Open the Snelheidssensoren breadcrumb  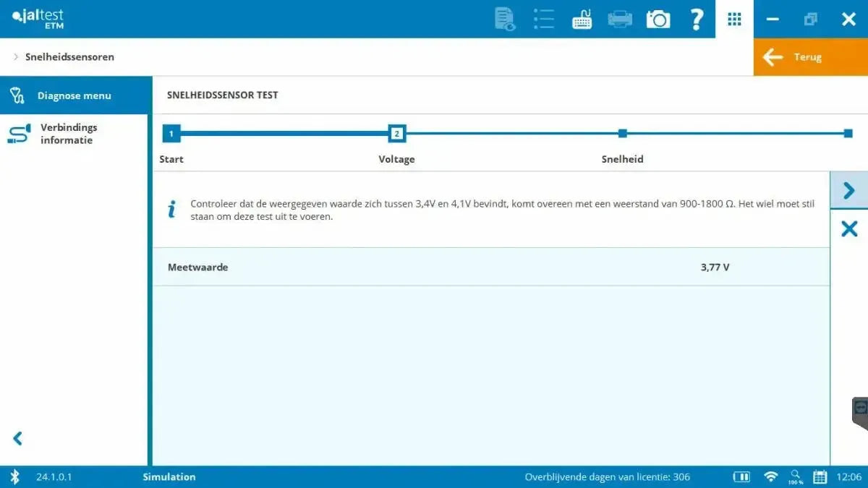point(69,56)
